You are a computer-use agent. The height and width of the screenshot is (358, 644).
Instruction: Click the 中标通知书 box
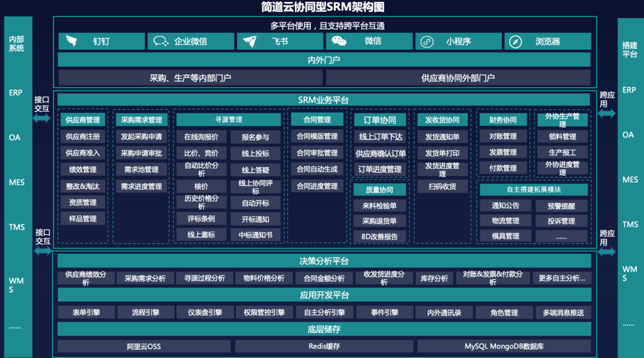(255, 235)
